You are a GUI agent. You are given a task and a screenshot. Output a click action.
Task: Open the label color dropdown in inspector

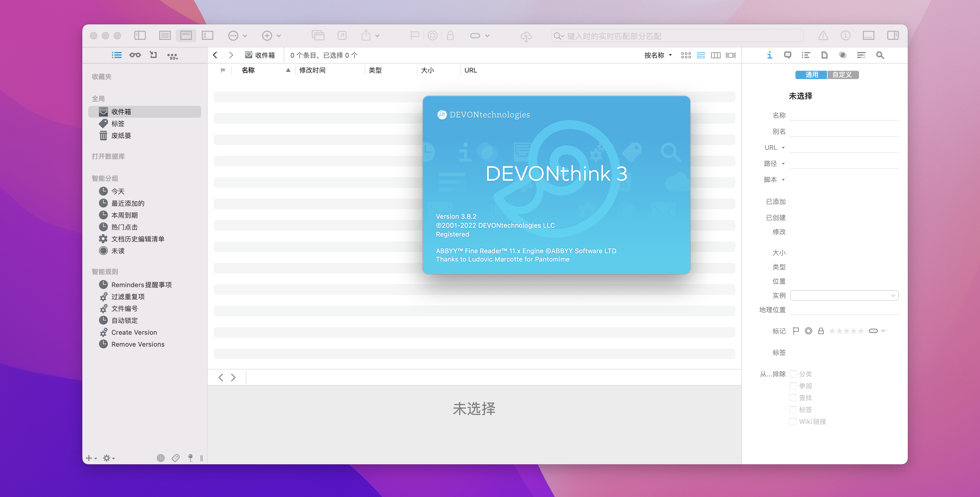tap(877, 331)
